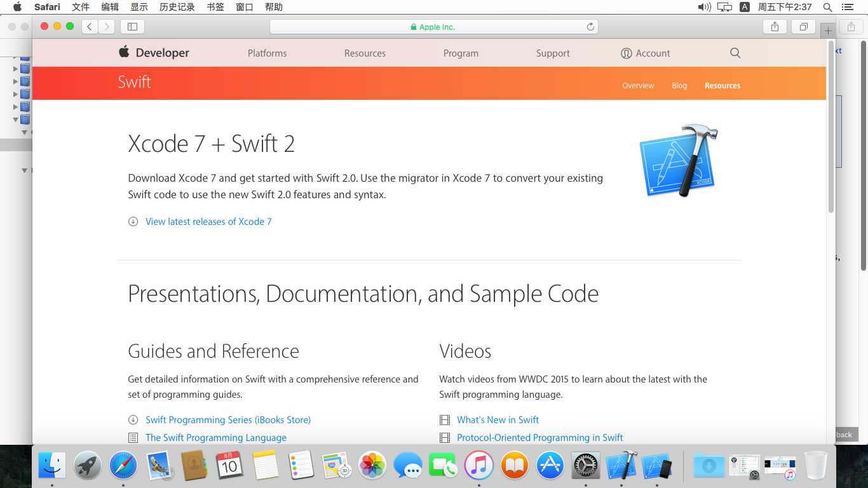This screenshot has width=868, height=488.
Task: Click the Xcode hammer app image
Action: pos(678,161)
